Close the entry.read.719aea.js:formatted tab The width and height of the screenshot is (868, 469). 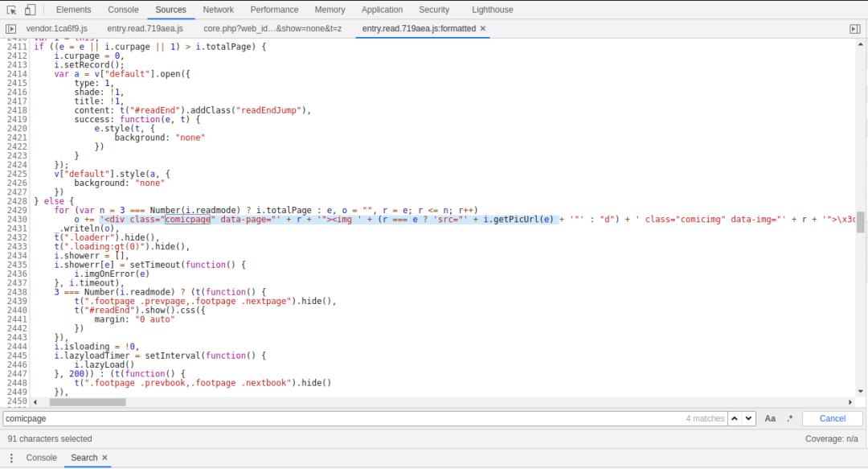point(483,28)
